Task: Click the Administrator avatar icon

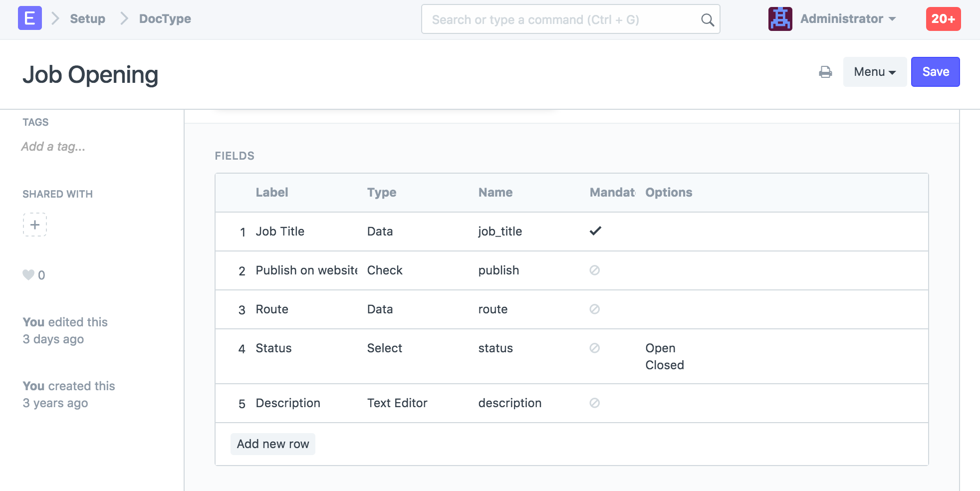Action: pyautogui.click(x=780, y=19)
